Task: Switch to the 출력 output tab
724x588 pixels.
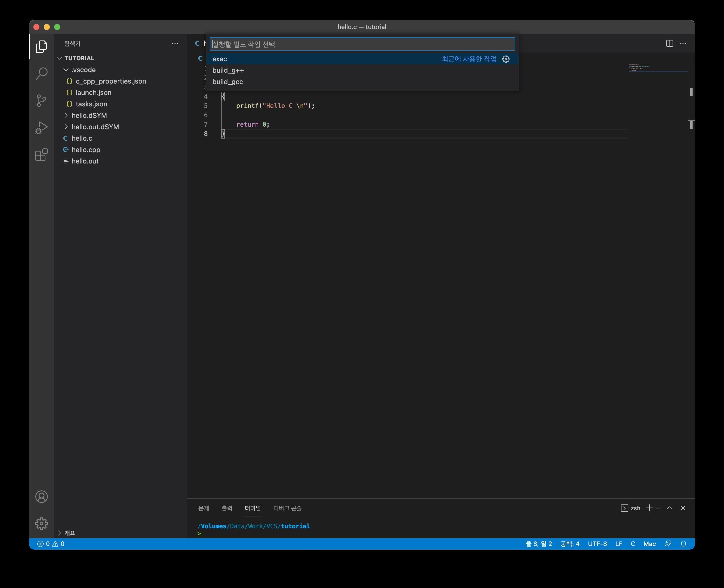Action: coord(227,508)
